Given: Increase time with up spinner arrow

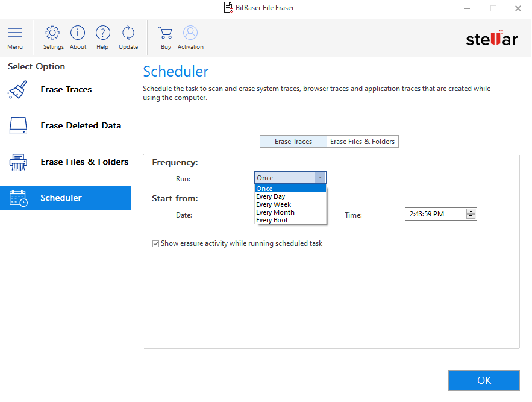Looking at the screenshot, I should point(471,211).
